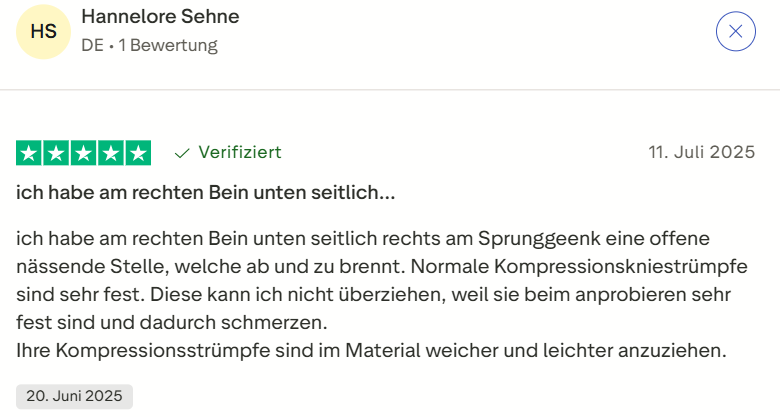
Task: Click the fourth green rating star
Action: 111,153
